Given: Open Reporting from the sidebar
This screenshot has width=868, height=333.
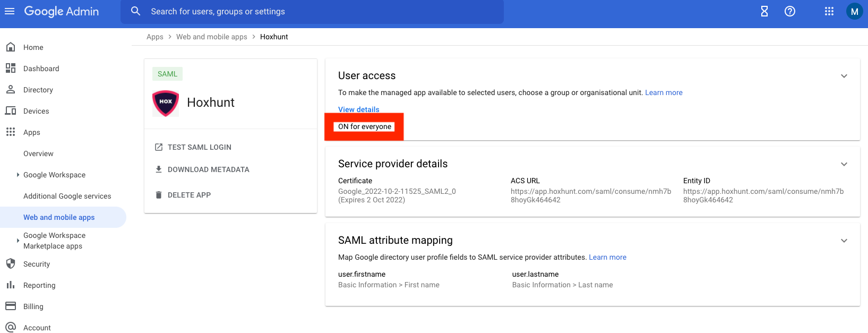Looking at the screenshot, I should point(39,285).
